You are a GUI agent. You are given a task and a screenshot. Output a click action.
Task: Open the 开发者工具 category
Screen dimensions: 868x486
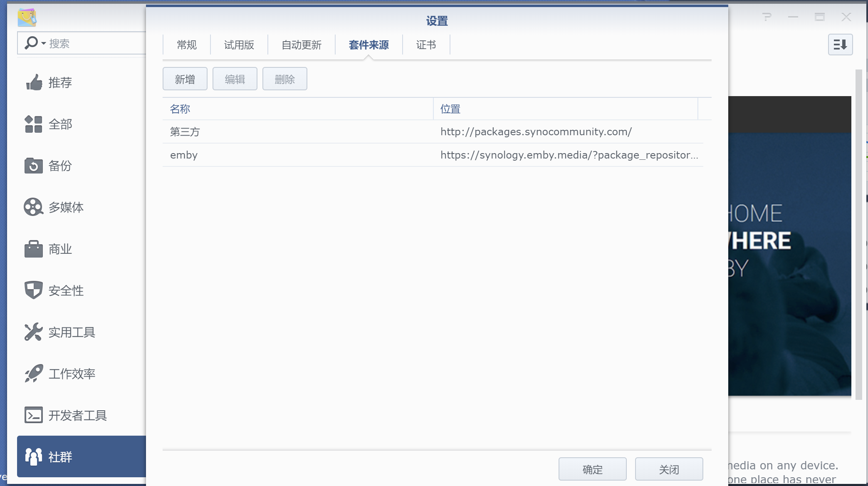click(77, 415)
